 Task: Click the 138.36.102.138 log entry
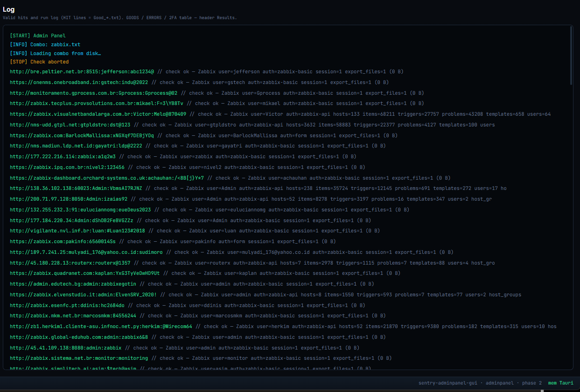click(258, 188)
